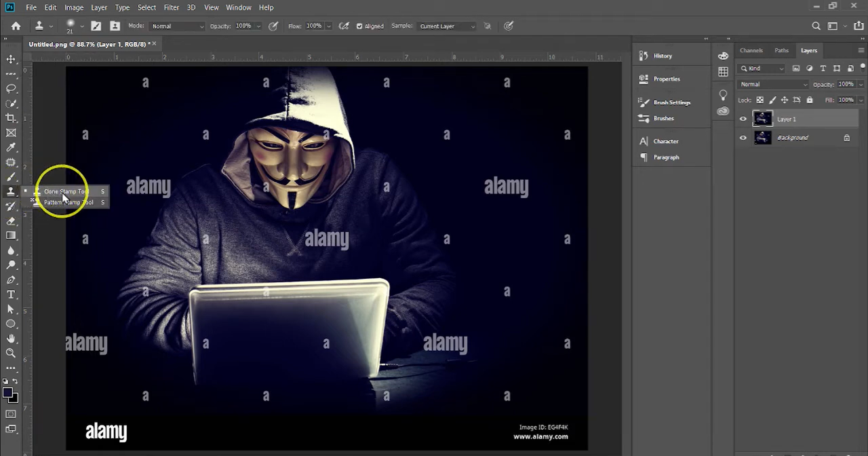Open the Edit Toolbar ellipsis
This screenshot has height=456, width=868.
click(x=11, y=368)
